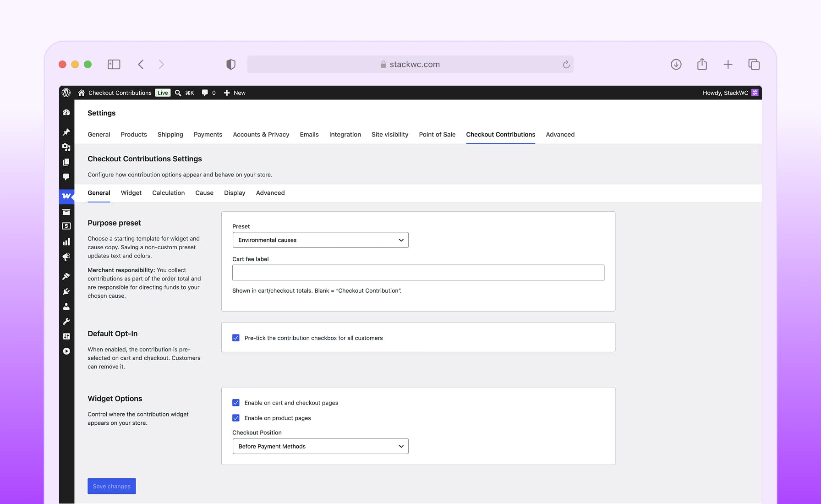Screen dimensions: 821x504
Task: Open Posts pushpin icon in sidebar
Action: 66,132
